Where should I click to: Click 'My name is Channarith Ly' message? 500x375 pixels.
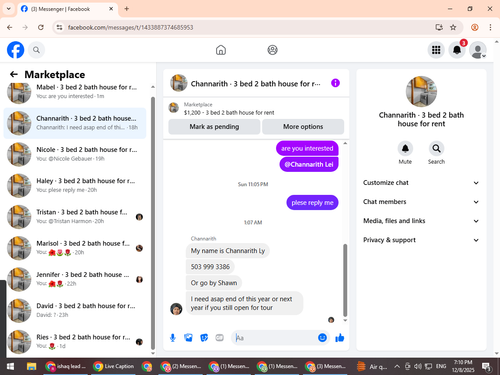(x=228, y=251)
